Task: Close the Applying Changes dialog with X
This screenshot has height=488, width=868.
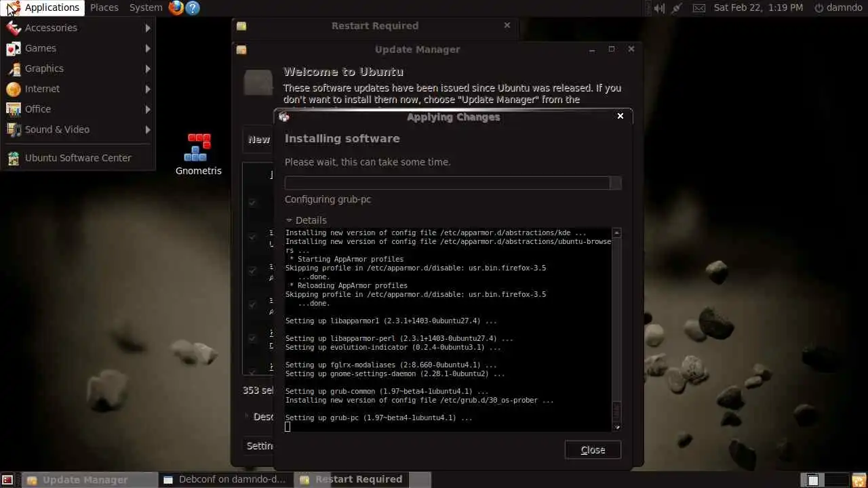Action: 620,116
